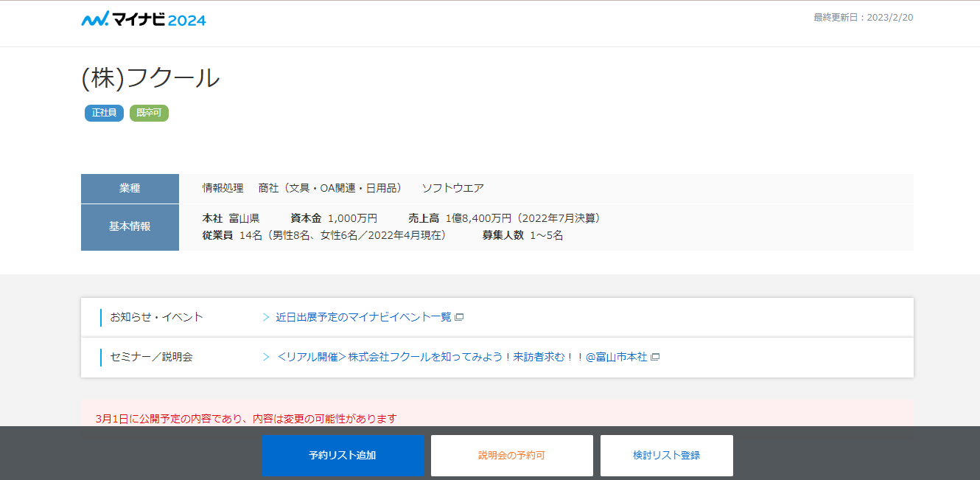Click the 資本金 1,000万円 text
Screen dimensions: 980x480
coord(334,218)
